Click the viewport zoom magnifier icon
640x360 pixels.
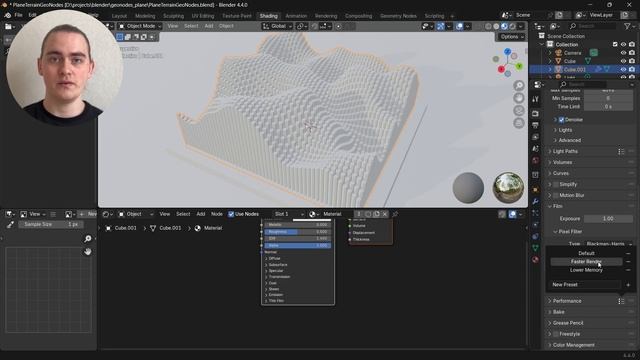point(519,86)
